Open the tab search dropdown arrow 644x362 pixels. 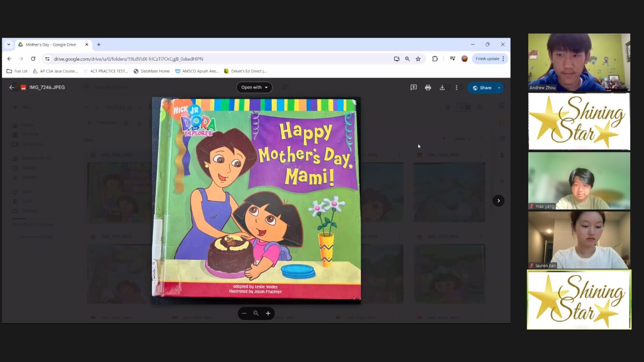coord(8,44)
